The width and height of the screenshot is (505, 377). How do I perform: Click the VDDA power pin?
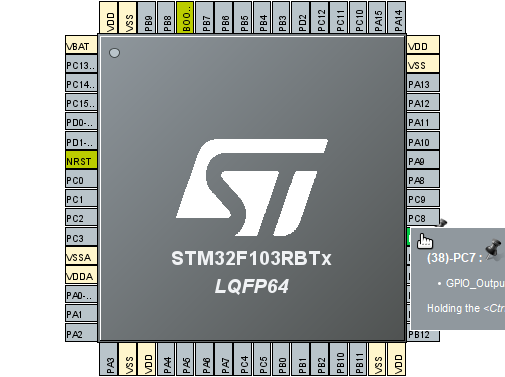(81, 275)
